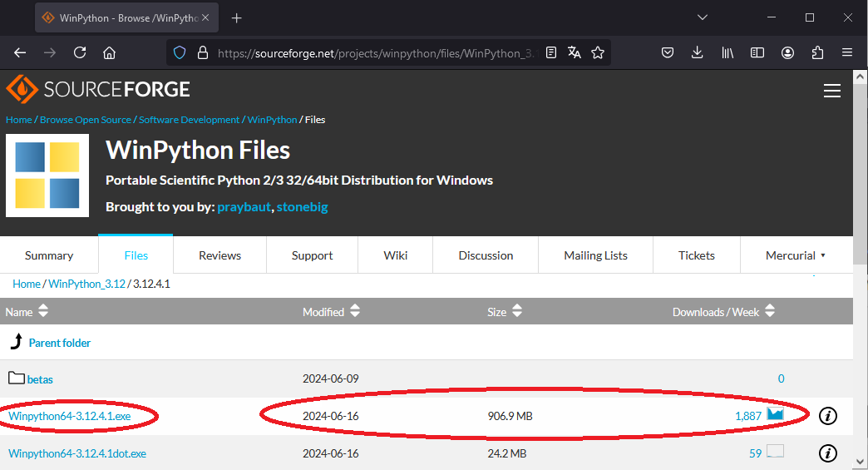Open the browser home page icon
The image size is (868, 470).
click(110, 52)
